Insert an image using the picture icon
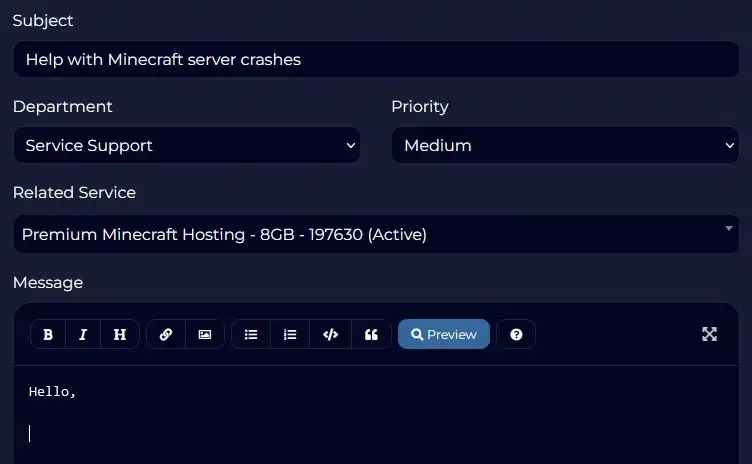This screenshot has height=464, width=752. tap(204, 335)
